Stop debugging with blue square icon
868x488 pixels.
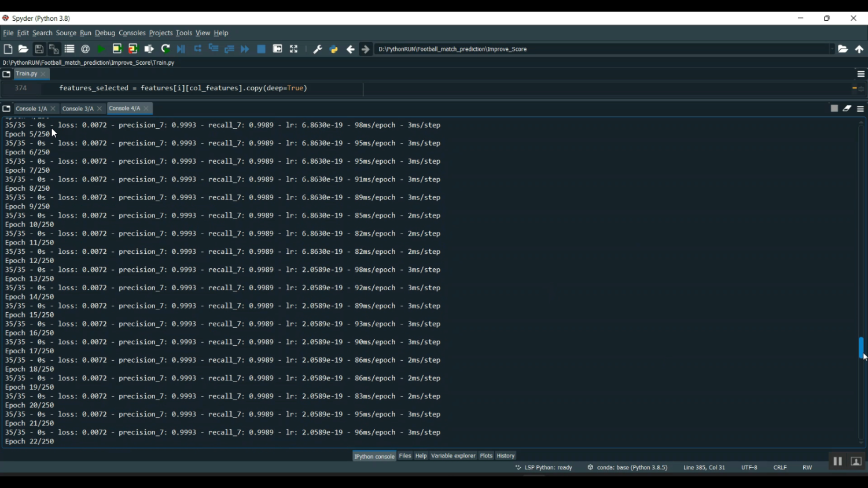tap(262, 50)
